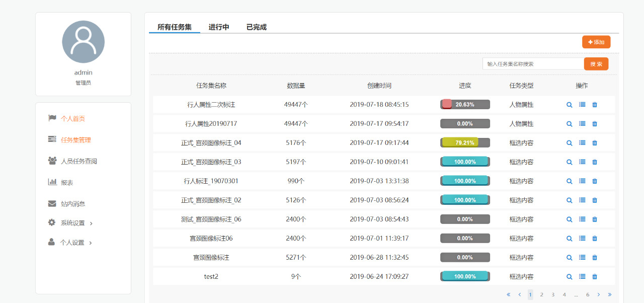Click the 79.21% progress bar

pos(465,143)
